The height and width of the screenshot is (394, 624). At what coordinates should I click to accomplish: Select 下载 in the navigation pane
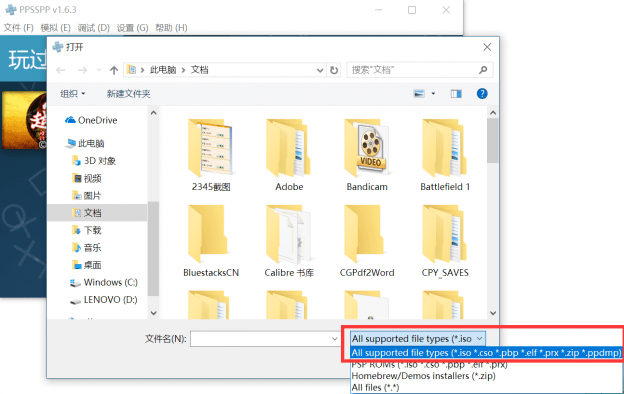[87, 230]
